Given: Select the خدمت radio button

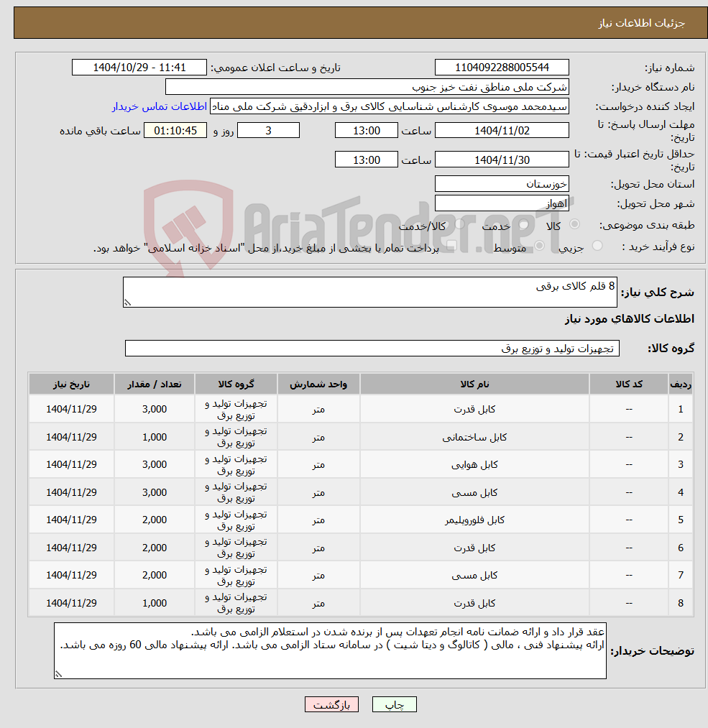Looking at the screenshot, I should (x=524, y=224).
